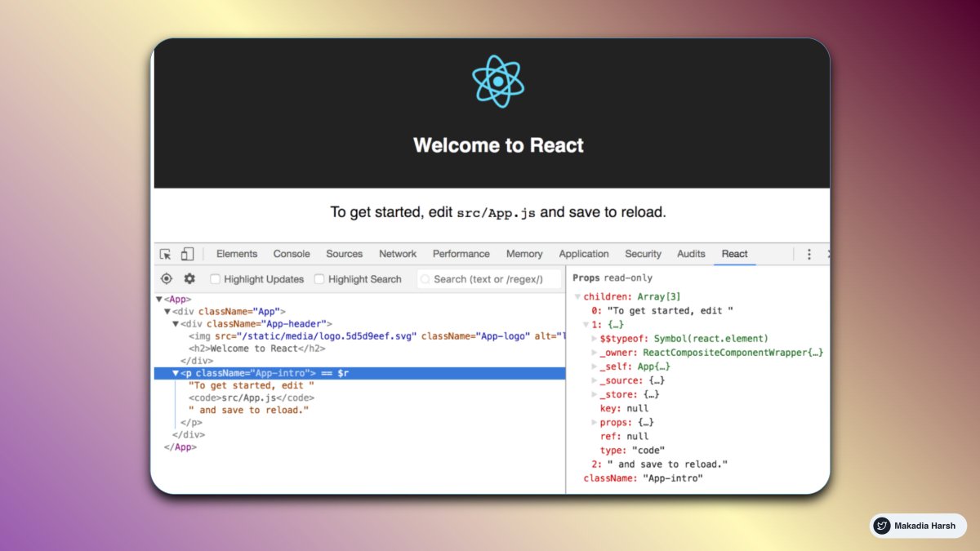Viewport: 980px width, 551px height.
Task: Enable the Highlight Search checkbox
Action: [319, 279]
